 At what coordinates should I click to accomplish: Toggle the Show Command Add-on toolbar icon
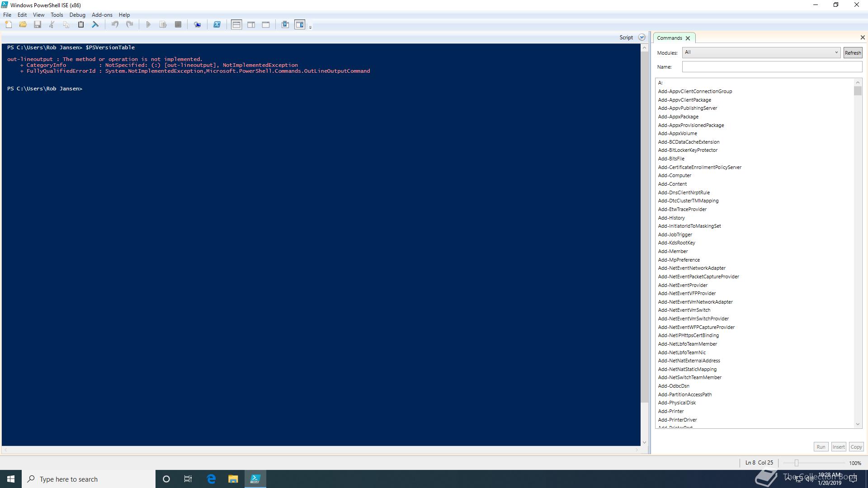[300, 25]
